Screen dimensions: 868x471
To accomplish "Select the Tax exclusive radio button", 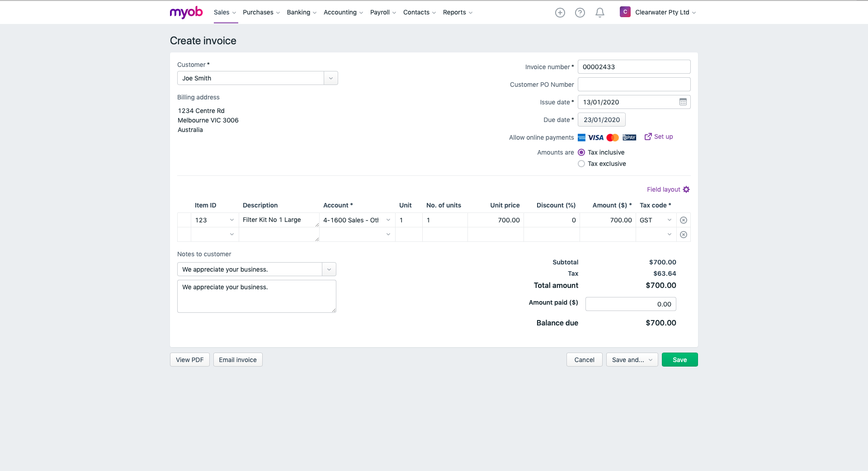I will (x=581, y=164).
